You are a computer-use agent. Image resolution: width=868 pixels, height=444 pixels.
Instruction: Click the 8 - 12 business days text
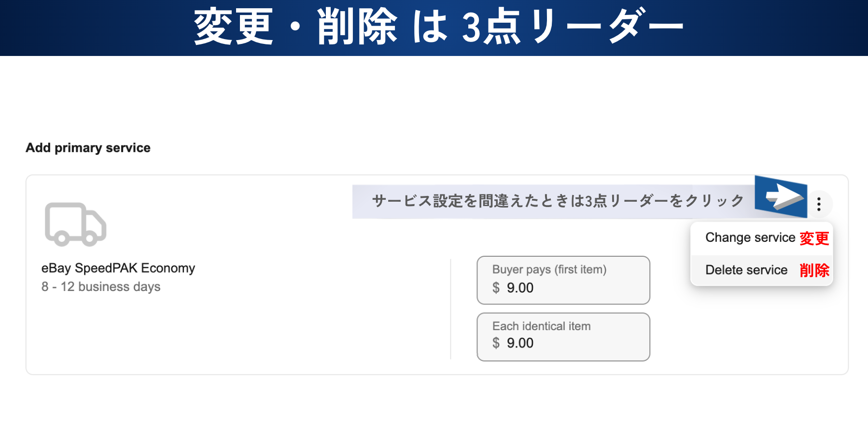pyautogui.click(x=101, y=287)
